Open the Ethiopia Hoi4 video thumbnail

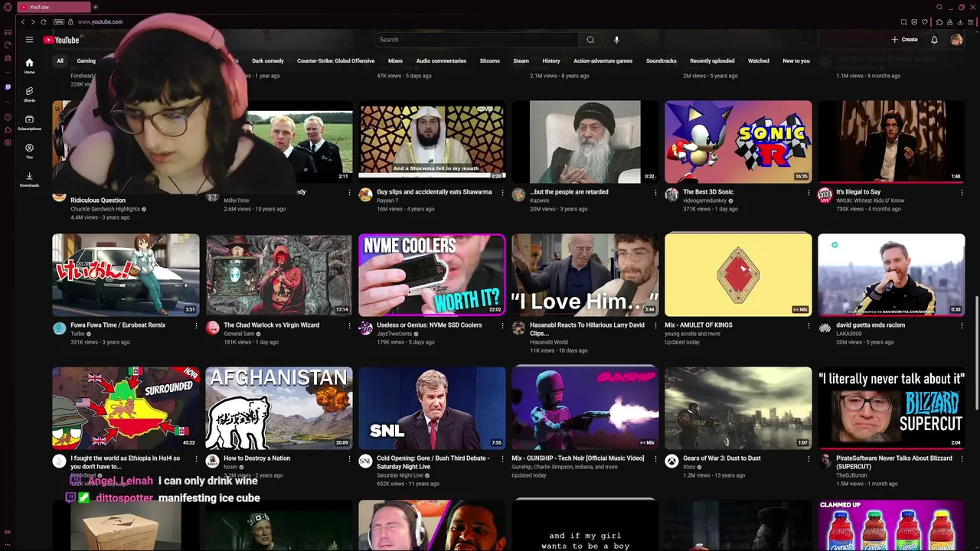[x=126, y=408]
